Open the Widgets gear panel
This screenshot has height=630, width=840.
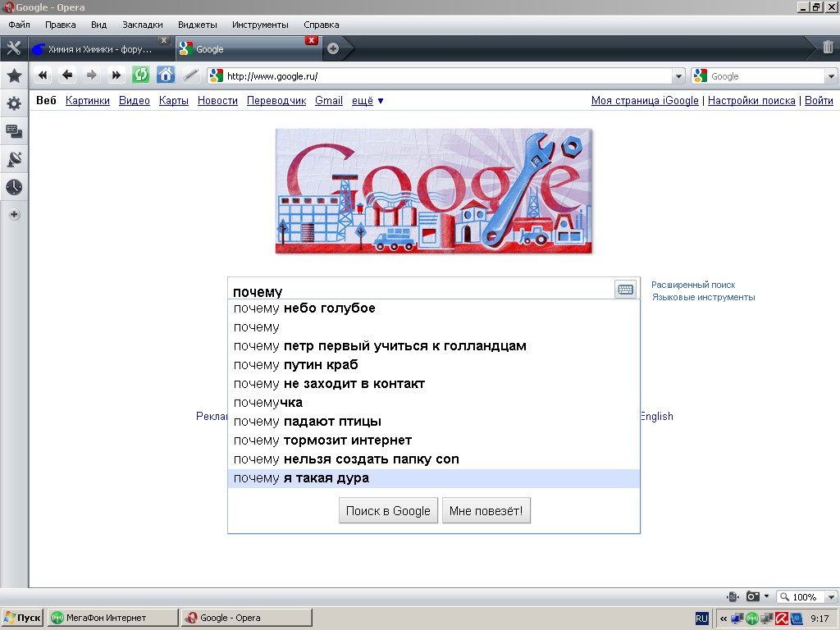pyautogui.click(x=14, y=103)
